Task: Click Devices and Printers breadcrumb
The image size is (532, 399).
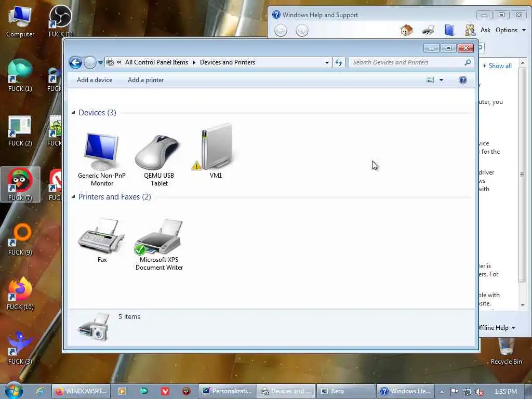Action: (228, 62)
